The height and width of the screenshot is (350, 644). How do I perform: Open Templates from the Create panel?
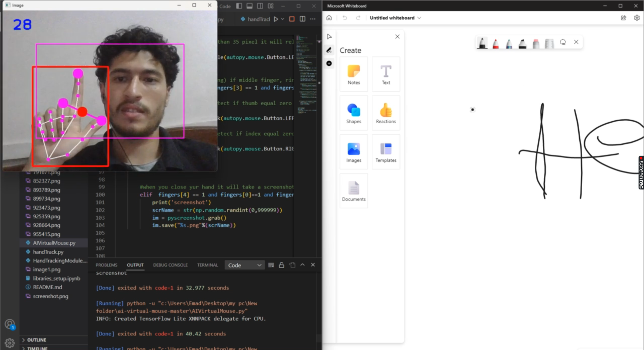click(386, 152)
